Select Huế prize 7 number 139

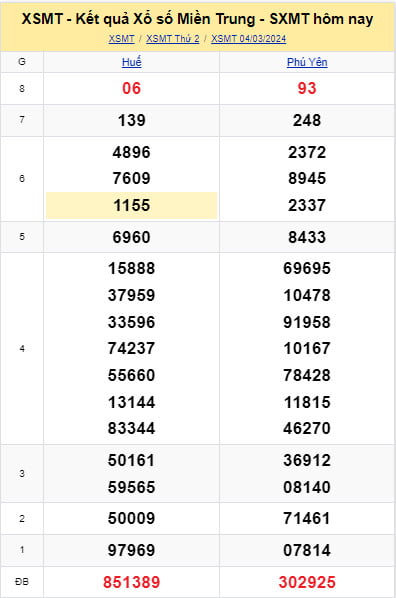[132, 121]
